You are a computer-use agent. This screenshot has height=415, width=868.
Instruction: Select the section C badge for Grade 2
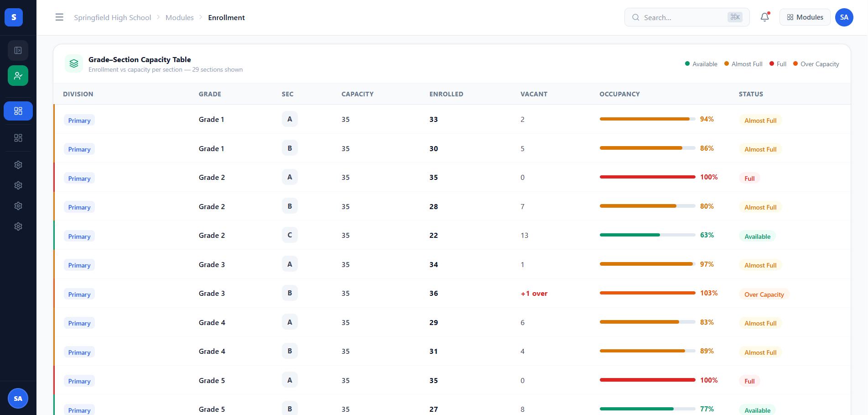[290, 235]
